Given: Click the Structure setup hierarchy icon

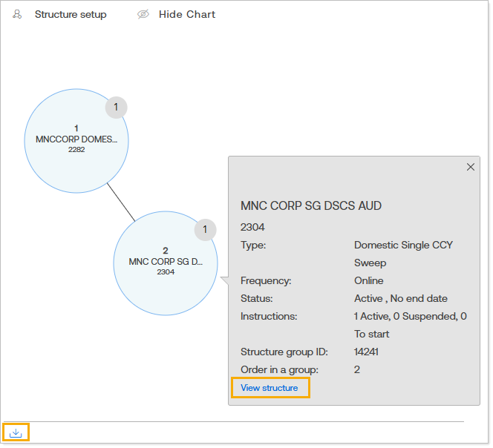Looking at the screenshot, I should [x=18, y=14].
